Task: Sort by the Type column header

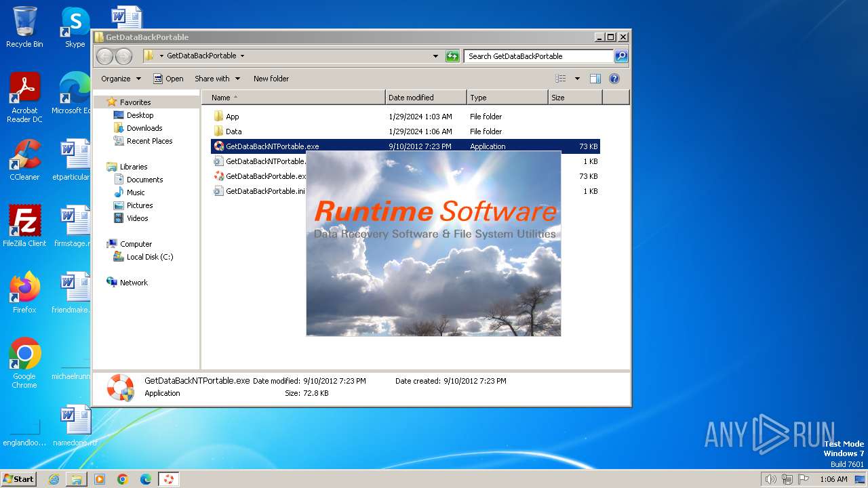Action: tap(507, 98)
